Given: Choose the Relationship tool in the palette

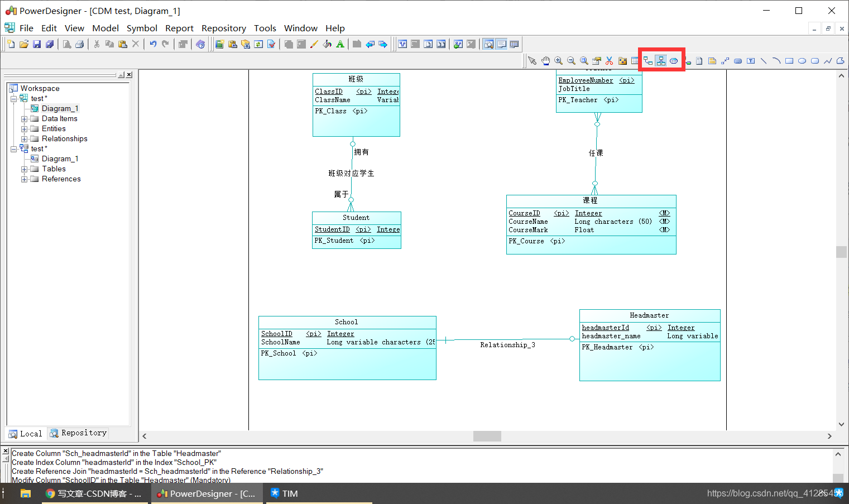Looking at the screenshot, I should point(648,61).
